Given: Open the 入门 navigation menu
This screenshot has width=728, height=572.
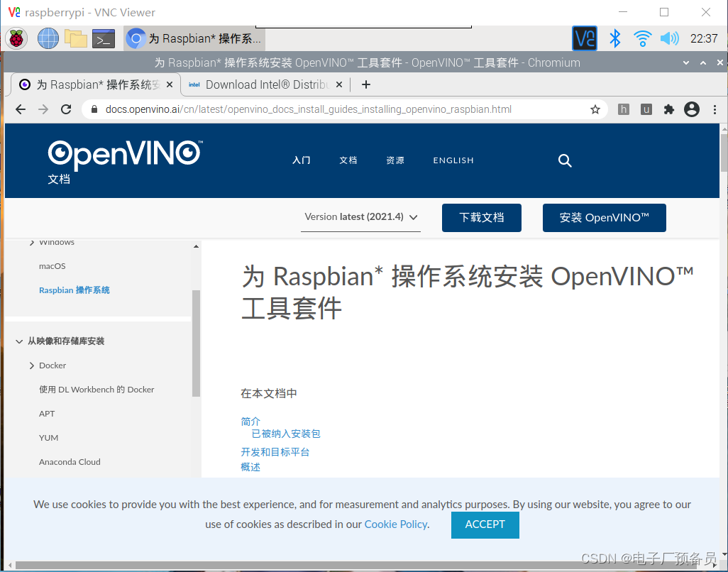Looking at the screenshot, I should [x=302, y=160].
